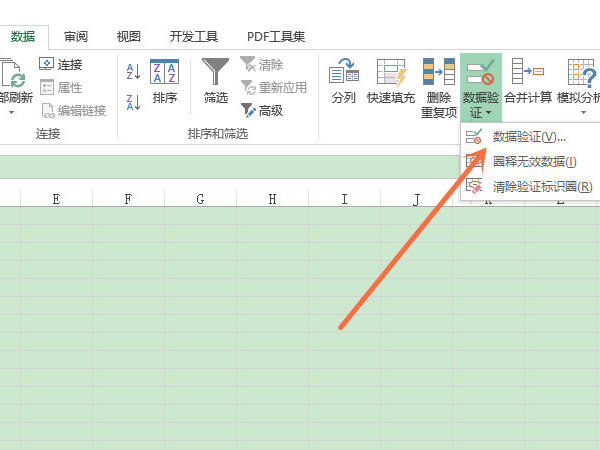
Task: Click the 模拟分析 what-if icon
Action: (x=582, y=72)
